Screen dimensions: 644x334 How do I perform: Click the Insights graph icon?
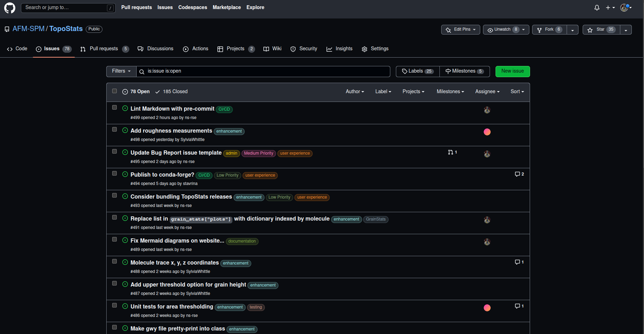coord(329,49)
